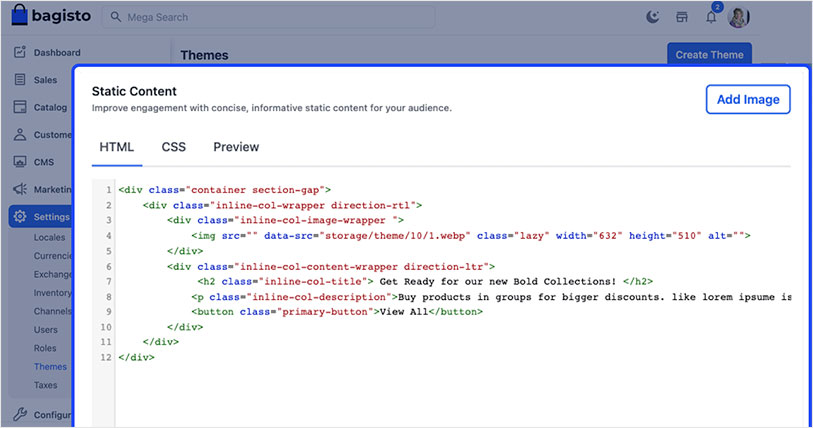Open Locales under Settings

click(x=49, y=238)
